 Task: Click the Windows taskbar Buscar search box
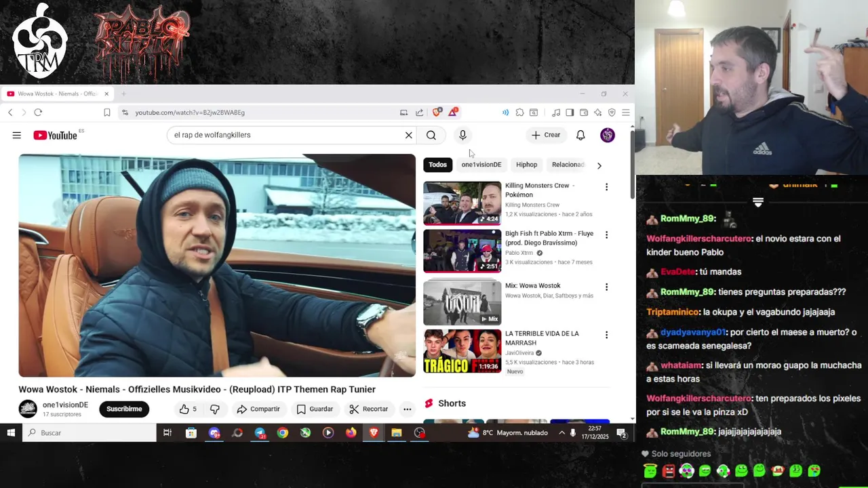click(x=90, y=432)
